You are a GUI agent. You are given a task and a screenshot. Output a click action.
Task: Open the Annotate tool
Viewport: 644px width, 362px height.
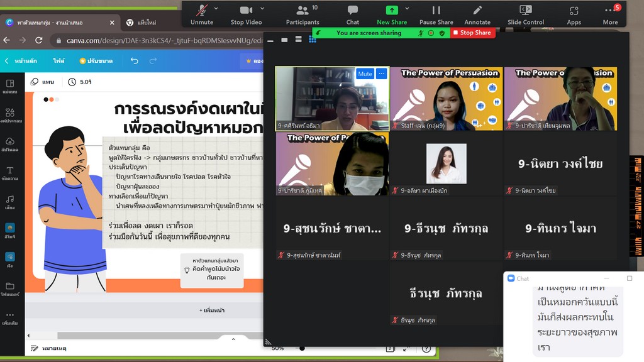click(477, 15)
